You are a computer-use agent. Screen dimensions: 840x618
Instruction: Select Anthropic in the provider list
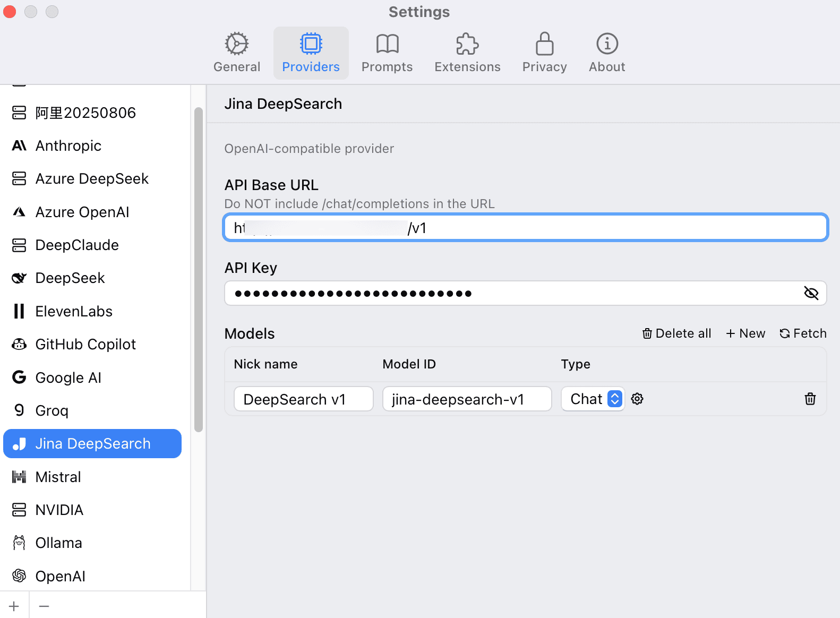point(92,145)
